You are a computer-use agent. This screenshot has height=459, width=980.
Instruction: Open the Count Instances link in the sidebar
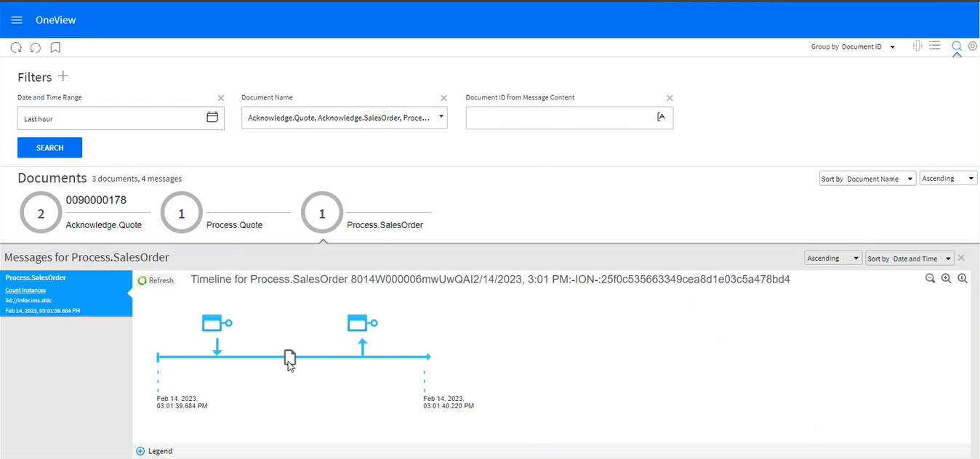pyautogui.click(x=25, y=290)
